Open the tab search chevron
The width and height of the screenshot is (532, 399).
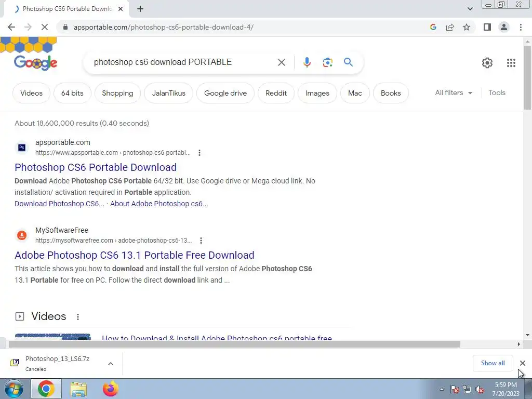(470, 9)
